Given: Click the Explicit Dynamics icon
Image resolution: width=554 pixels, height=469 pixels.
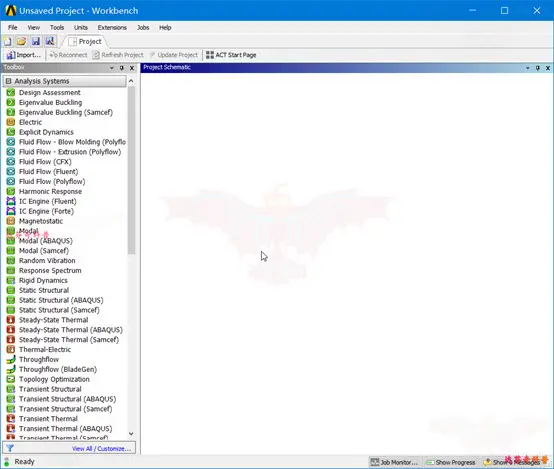Looking at the screenshot, I should (11, 132).
